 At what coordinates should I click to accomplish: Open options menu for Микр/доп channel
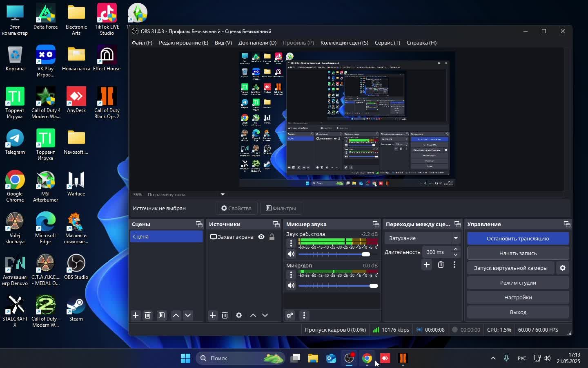(x=291, y=275)
